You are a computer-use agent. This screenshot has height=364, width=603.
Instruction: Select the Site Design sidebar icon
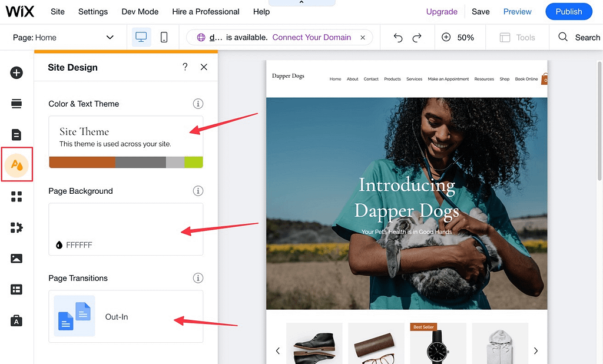pyautogui.click(x=16, y=165)
